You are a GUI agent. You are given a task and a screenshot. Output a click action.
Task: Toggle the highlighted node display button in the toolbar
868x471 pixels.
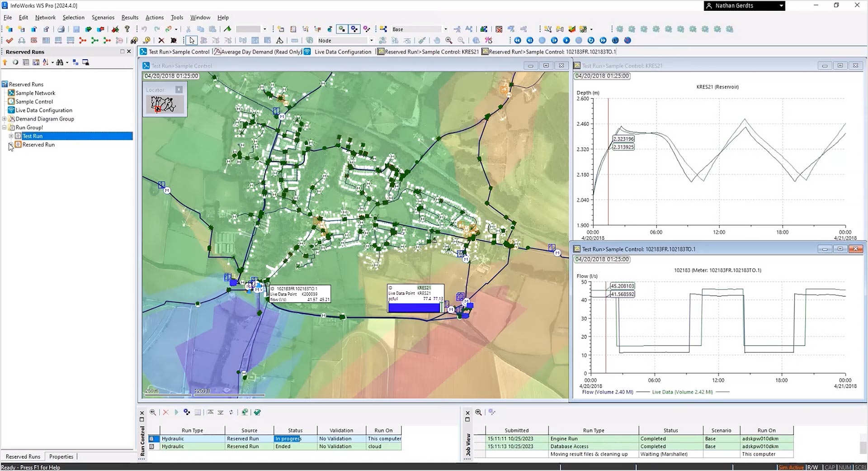coord(342,29)
